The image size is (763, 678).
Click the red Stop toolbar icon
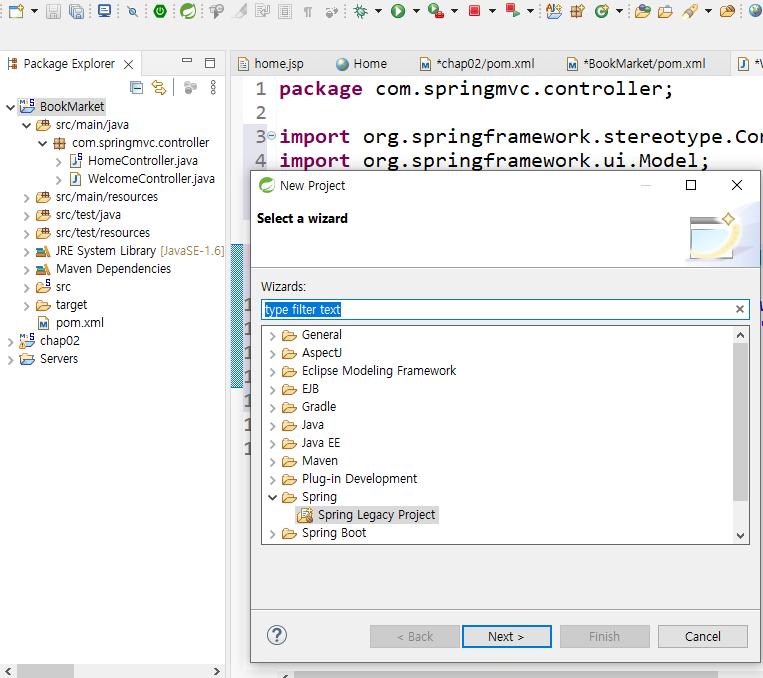coord(474,11)
